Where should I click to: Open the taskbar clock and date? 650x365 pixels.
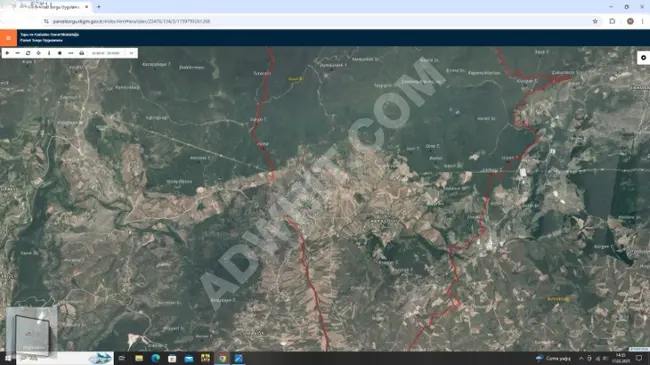tap(621, 358)
